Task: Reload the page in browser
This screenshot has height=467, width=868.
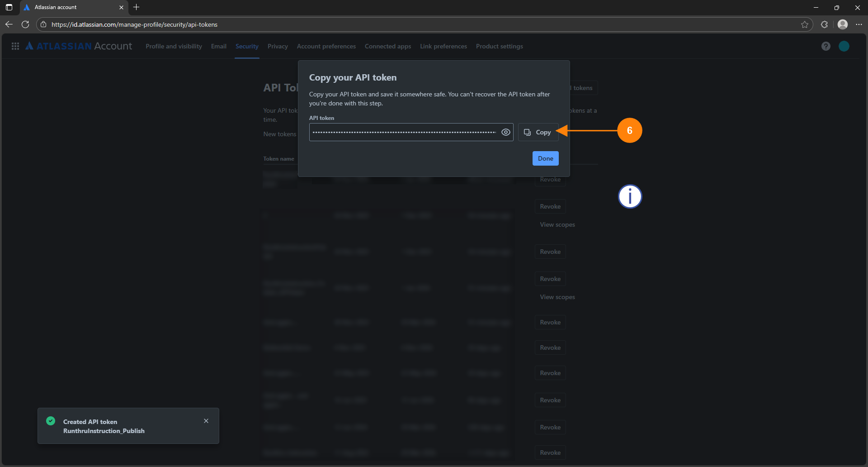Action: point(25,24)
